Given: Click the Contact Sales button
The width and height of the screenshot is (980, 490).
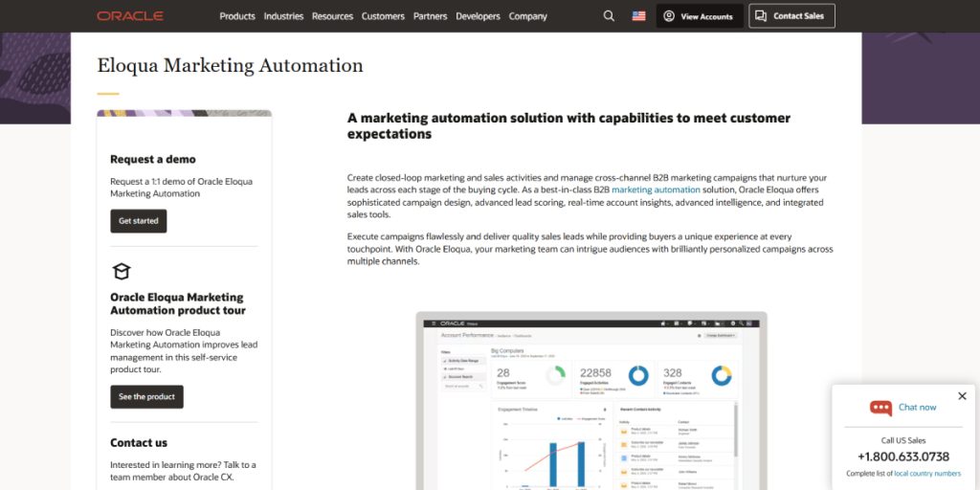Looking at the screenshot, I should 791,16.
